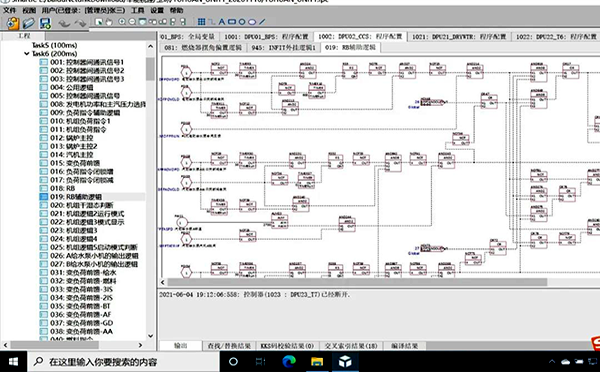600x372 pixels.
Task: Click the undo arrow icon
Action: [x=64, y=24]
